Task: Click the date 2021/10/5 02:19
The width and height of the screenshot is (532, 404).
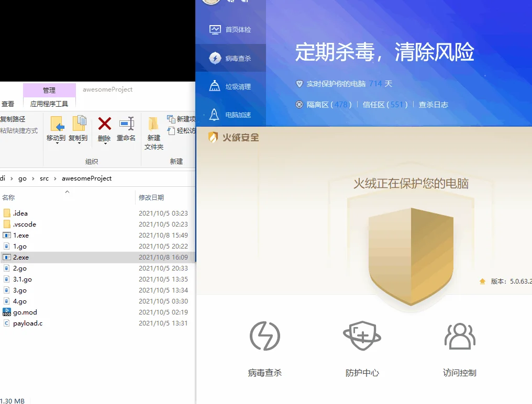Action: [163, 312]
